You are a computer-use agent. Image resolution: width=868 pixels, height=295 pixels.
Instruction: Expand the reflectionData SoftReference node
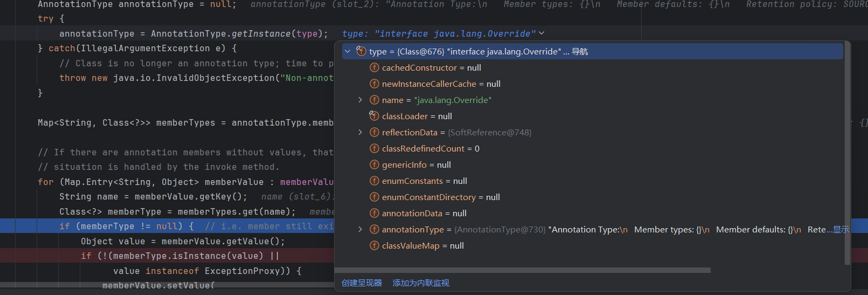[x=360, y=132]
